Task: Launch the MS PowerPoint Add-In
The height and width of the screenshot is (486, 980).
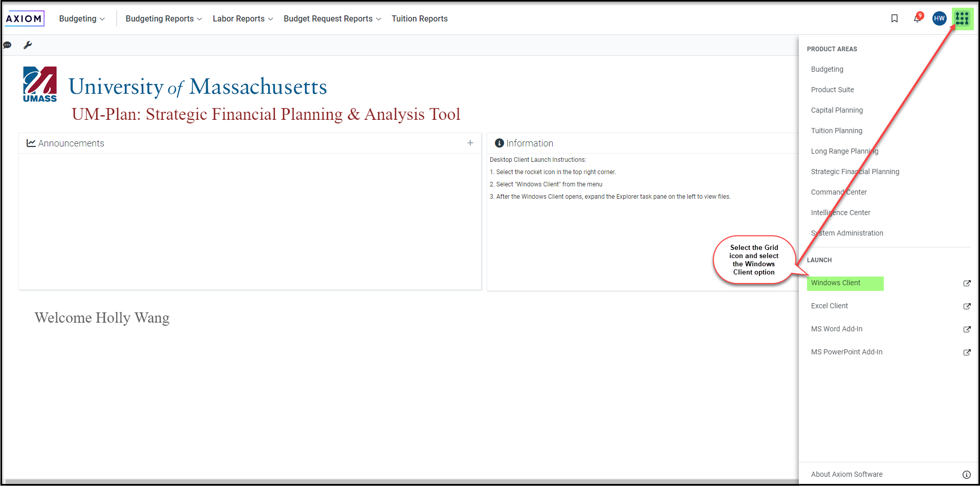Action: point(846,352)
